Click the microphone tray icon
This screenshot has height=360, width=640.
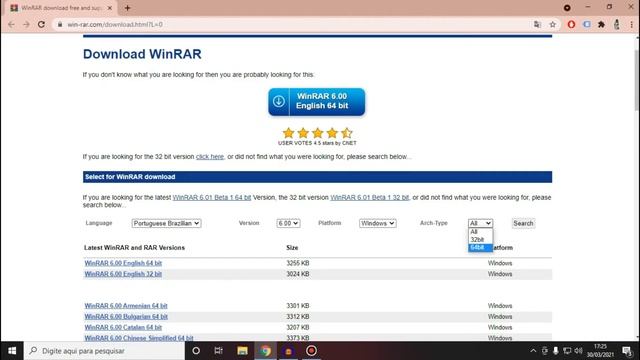pyautogui.click(x=556, y=351)
